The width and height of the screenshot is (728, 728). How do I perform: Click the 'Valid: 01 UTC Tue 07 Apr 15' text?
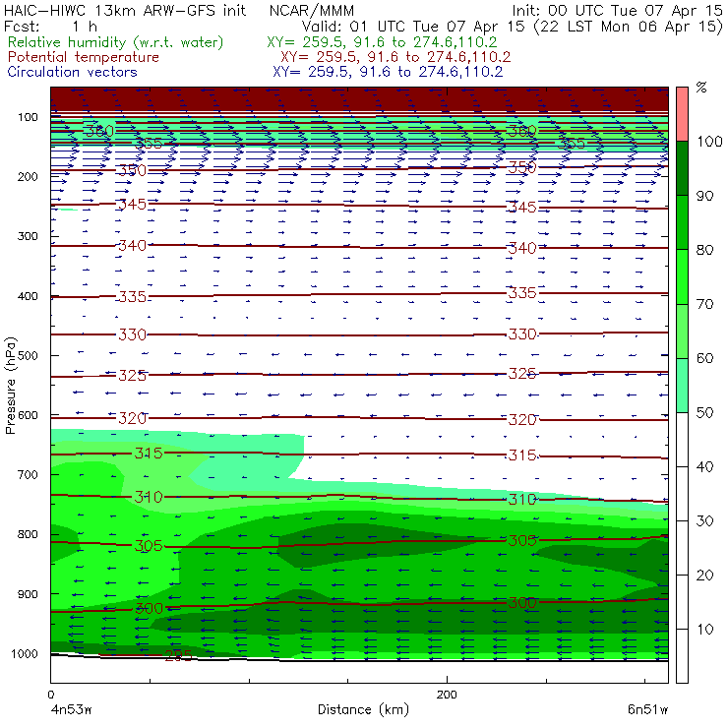(x=413, y=26)
